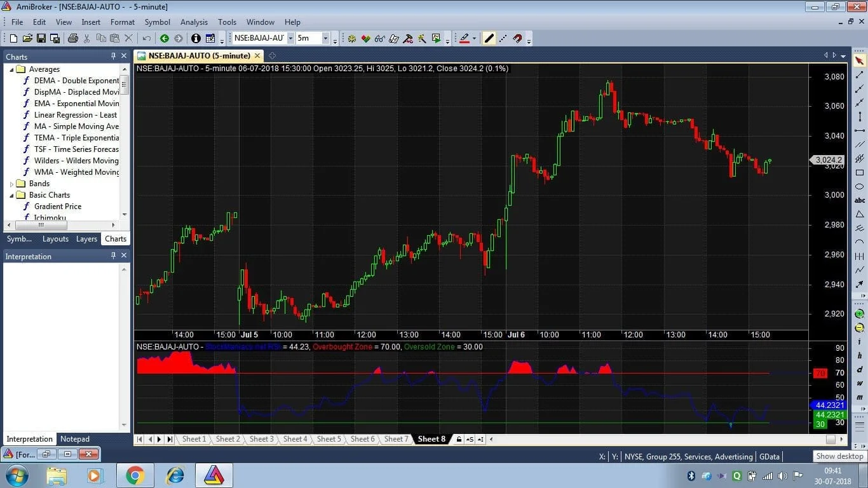Click the Save floppy disk icon

(x=41, y=38)
